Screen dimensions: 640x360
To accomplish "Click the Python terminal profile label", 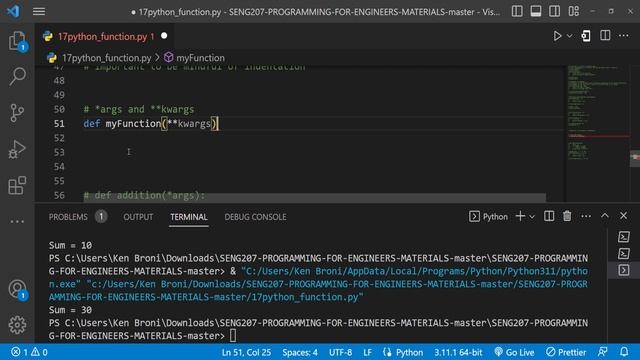I will 488,216.
